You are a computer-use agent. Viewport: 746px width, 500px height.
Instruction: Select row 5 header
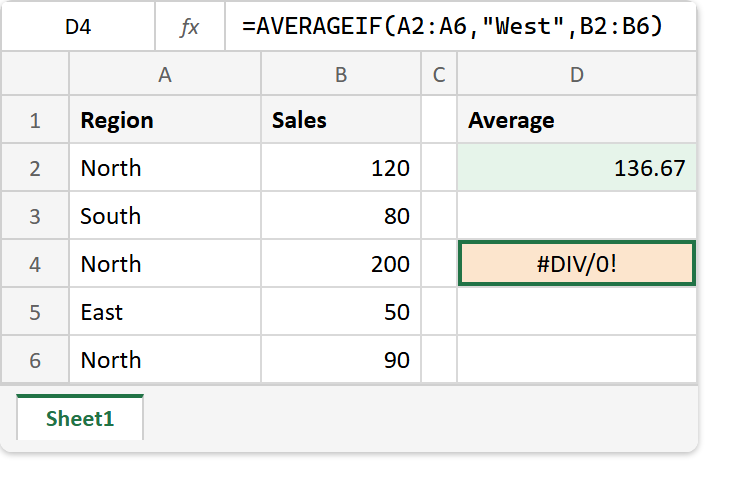click(35, 312)
